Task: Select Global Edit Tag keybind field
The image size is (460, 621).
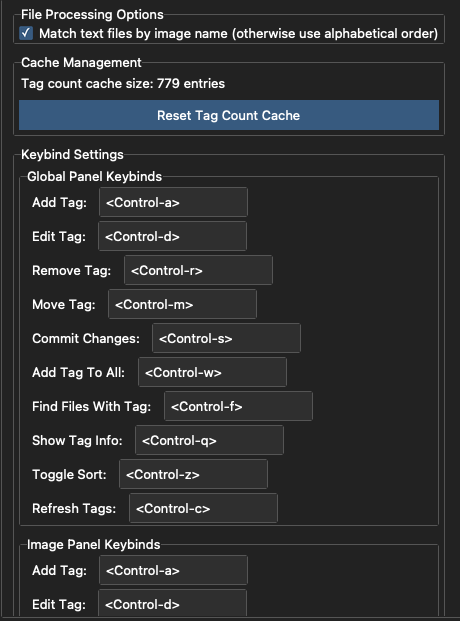Action: pos(173,236)
